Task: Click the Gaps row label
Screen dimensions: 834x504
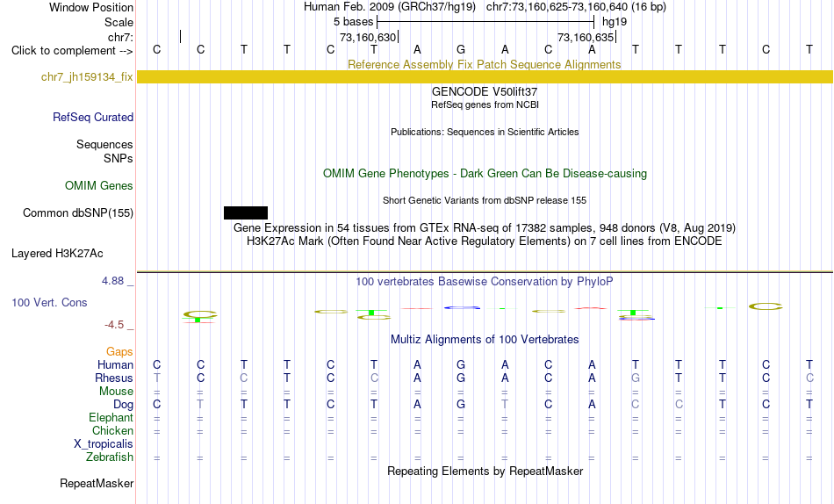Action: [x=119, y=352]
